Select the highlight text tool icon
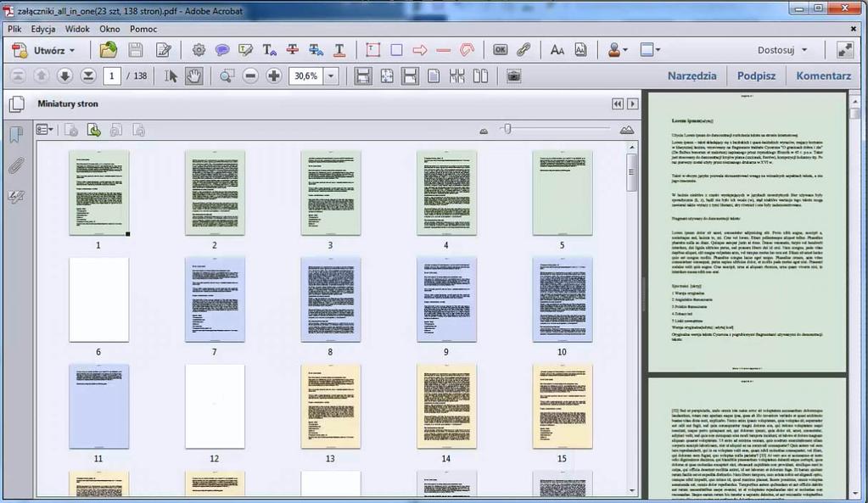868x503 pixels. coord(245,50)
